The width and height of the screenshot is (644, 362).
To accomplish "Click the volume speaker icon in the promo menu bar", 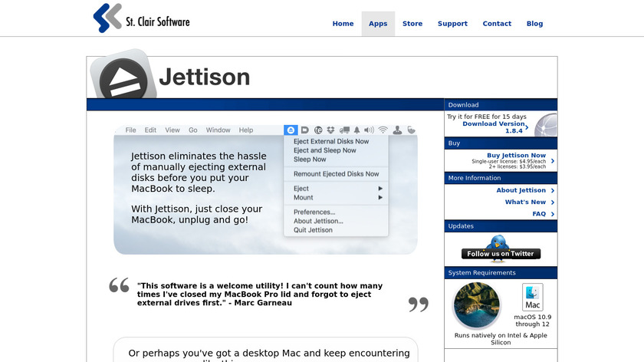I will point(369,130).
